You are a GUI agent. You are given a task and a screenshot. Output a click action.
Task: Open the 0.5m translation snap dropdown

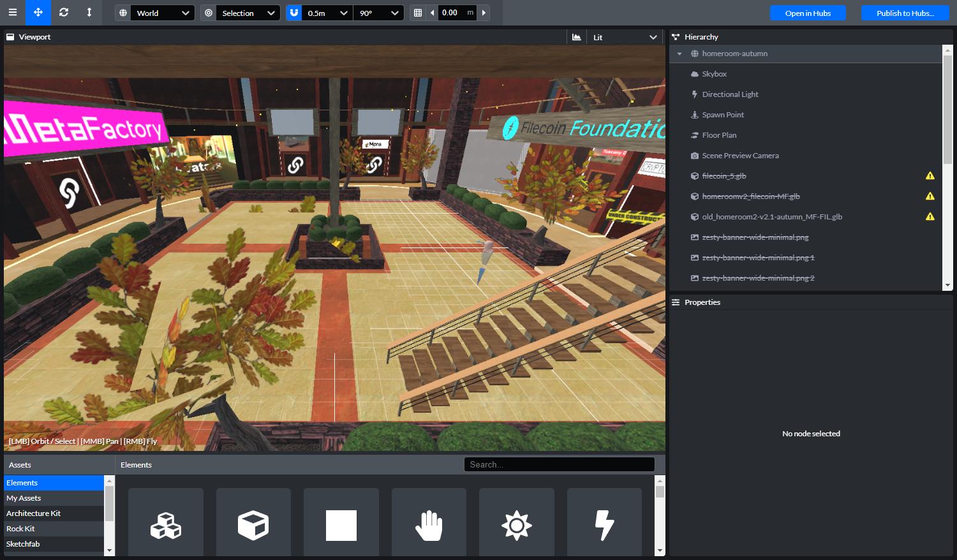327,13
